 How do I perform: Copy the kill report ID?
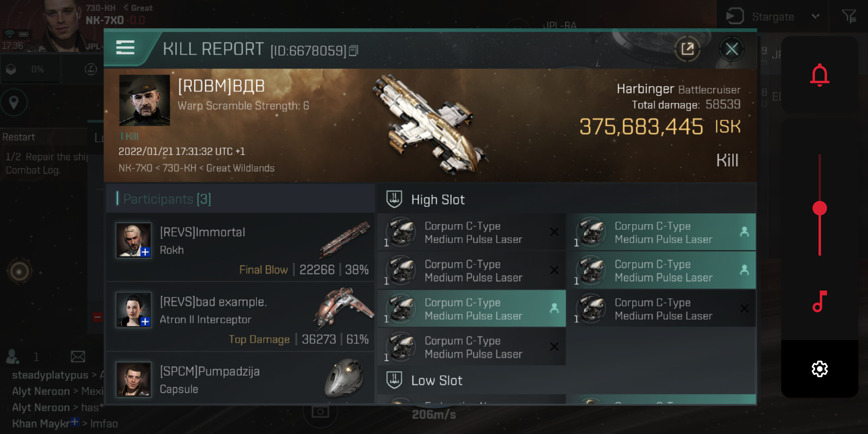tap(353, 51)
